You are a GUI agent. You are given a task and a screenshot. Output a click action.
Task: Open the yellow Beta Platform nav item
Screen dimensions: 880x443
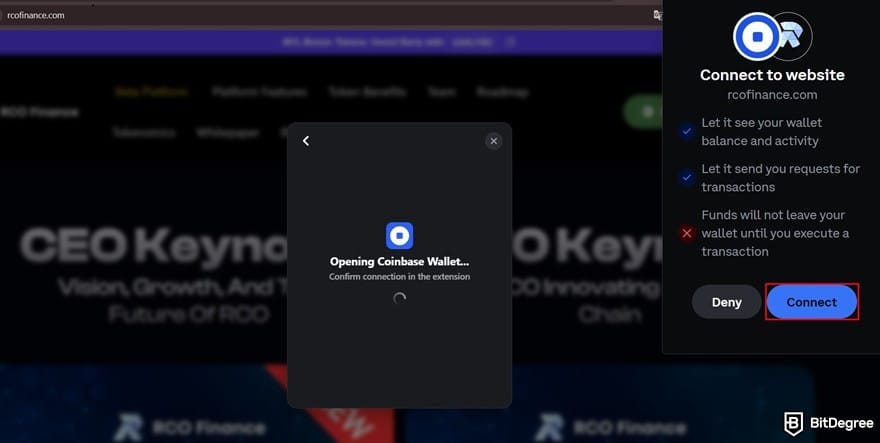[x=151, y=92]
